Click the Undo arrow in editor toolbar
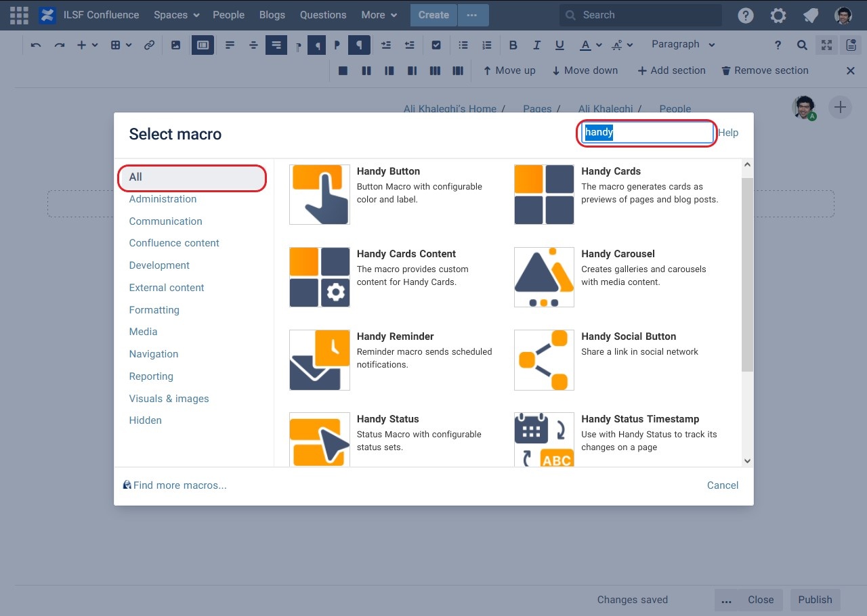Image resolution: width=867 pixels, height=616 pixels. pyautogui.click(x=36, y=45)
